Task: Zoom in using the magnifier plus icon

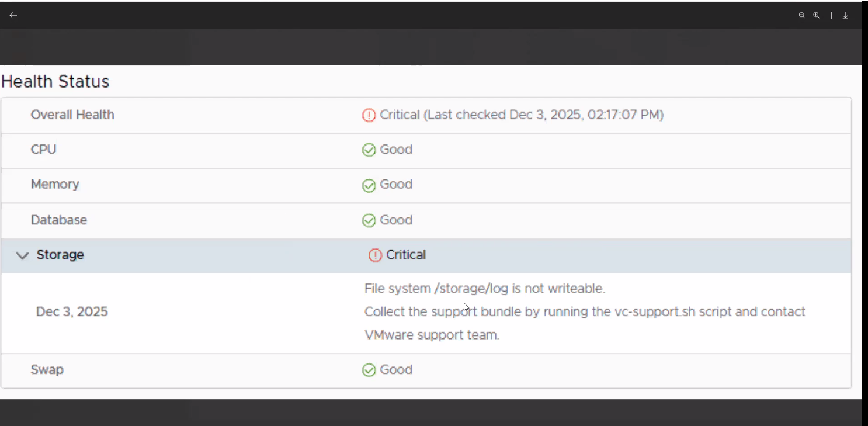Action: coord(817,16)
